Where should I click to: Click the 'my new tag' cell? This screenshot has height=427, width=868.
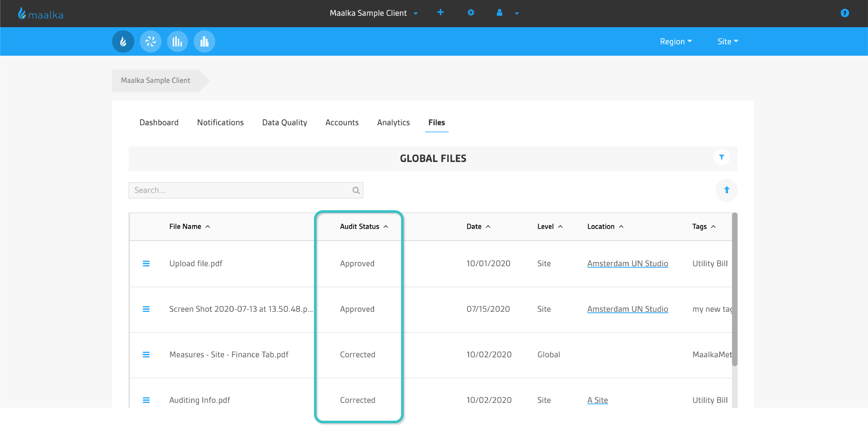[712, 309]
